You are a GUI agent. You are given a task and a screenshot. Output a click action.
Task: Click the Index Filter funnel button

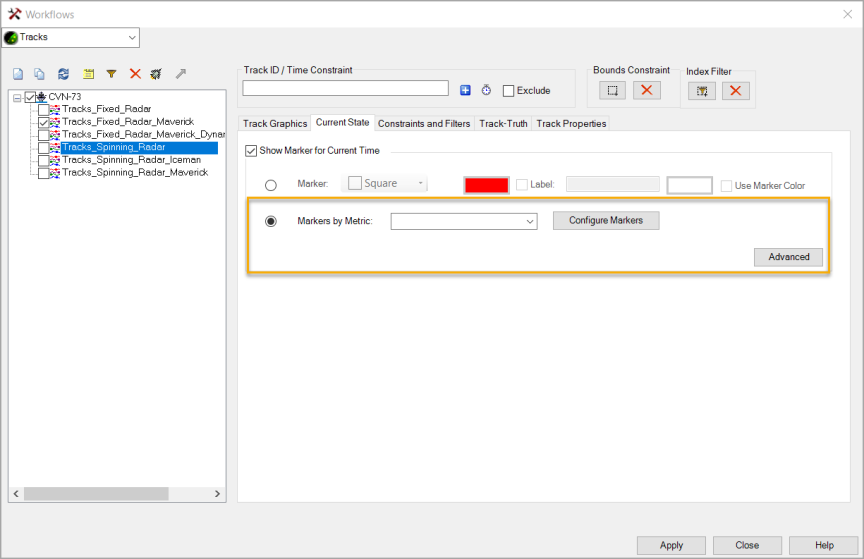[x=701, y=91]
